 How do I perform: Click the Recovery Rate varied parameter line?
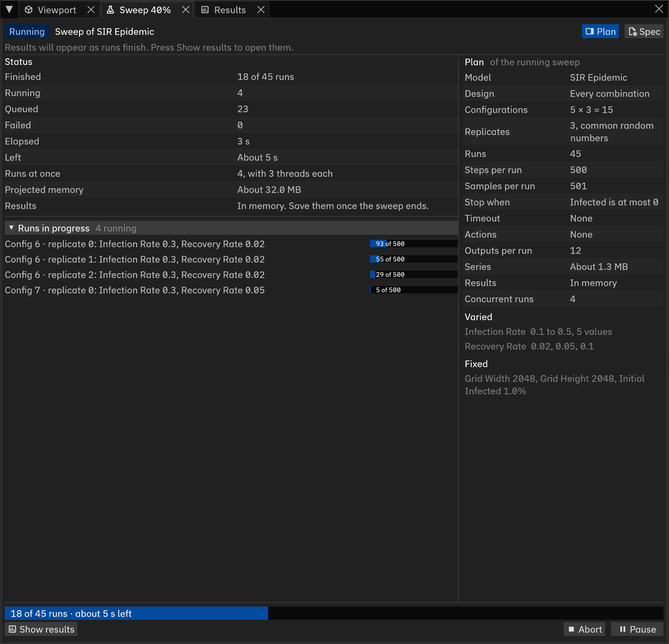tap(529, 347)
